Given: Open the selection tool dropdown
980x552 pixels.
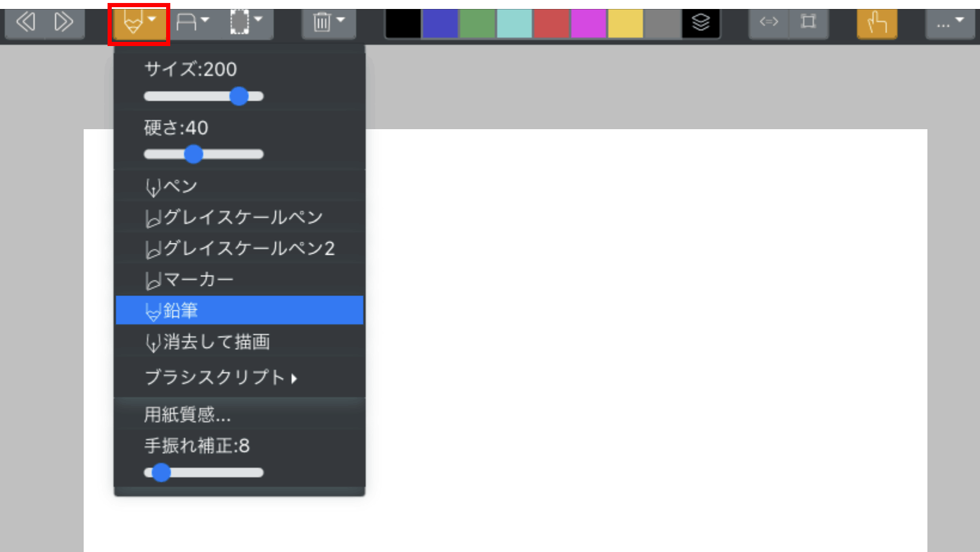Looking at the screenshot, I should tap(247, 23).
